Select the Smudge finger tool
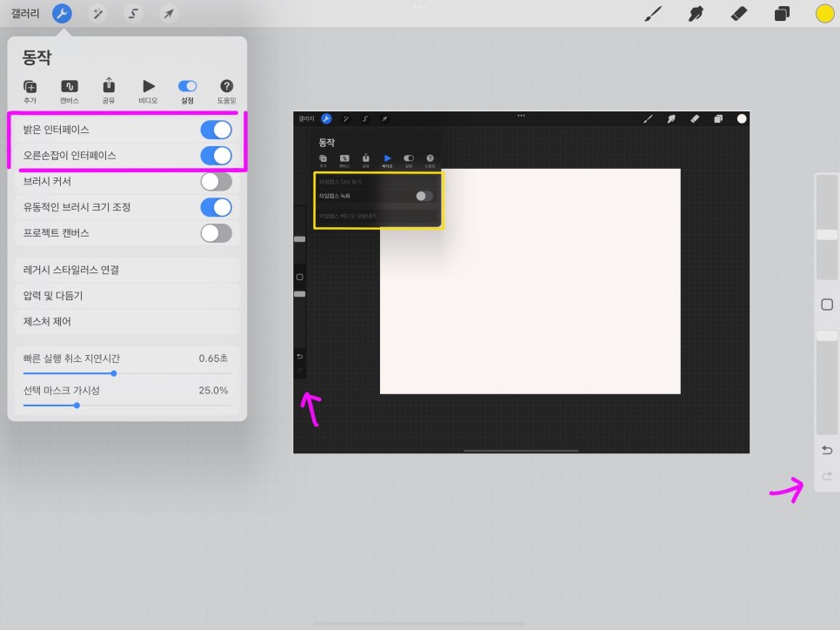Viewport: 840px width, 630px height. click(696, 13)
